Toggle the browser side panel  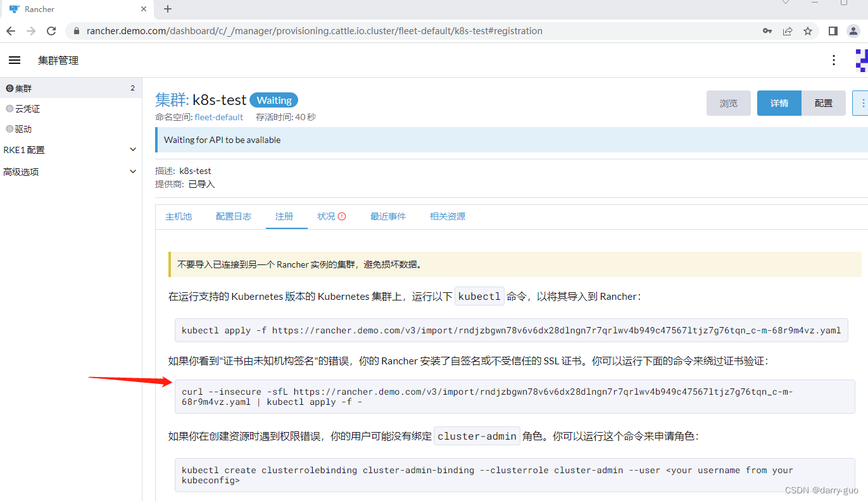click(x=833, y=30)
